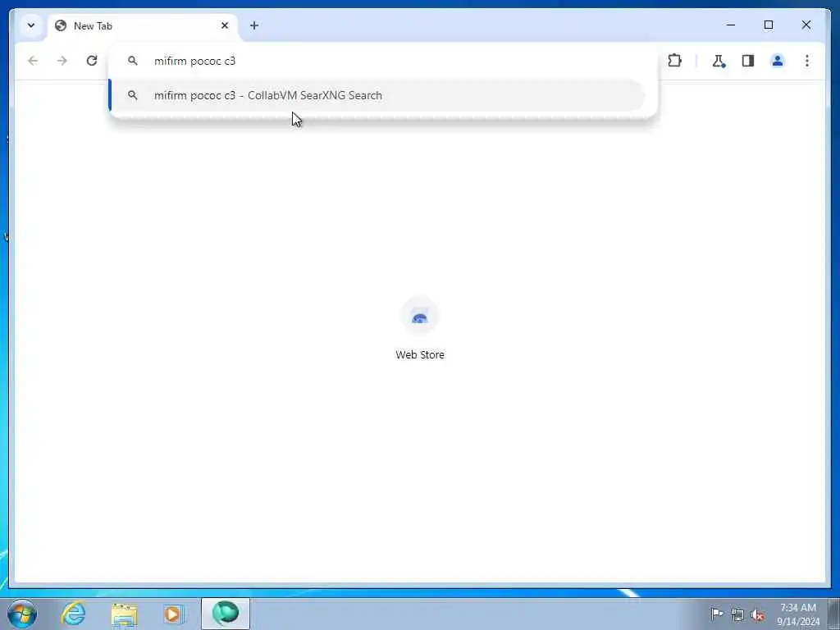Screen dimensions: 840x630
Task: Open the Chrome Labs flask icon
Action: tap(719, 61)
